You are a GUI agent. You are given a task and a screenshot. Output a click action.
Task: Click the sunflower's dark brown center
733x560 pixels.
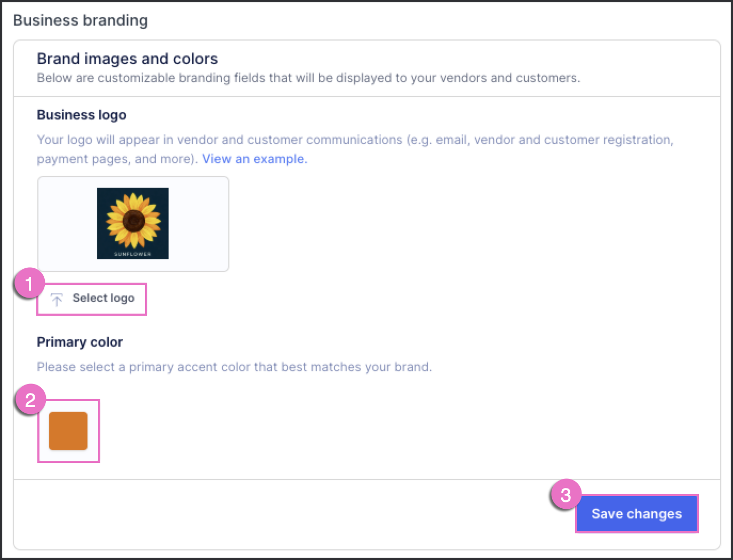pyautogui.click(x=133, y=220)
